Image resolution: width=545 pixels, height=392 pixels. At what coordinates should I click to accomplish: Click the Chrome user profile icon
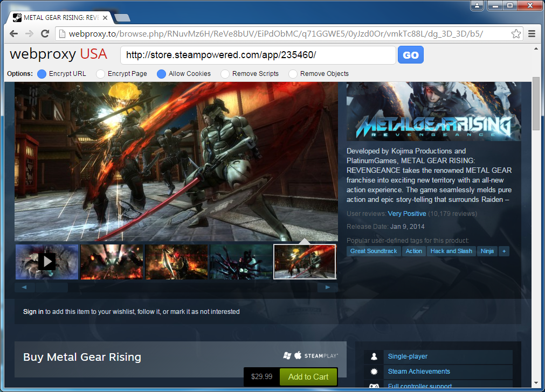click(477, 5)
